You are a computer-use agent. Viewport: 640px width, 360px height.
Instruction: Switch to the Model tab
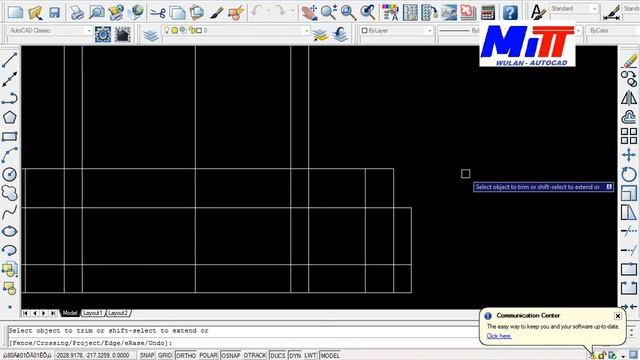(x=70, y=313)
